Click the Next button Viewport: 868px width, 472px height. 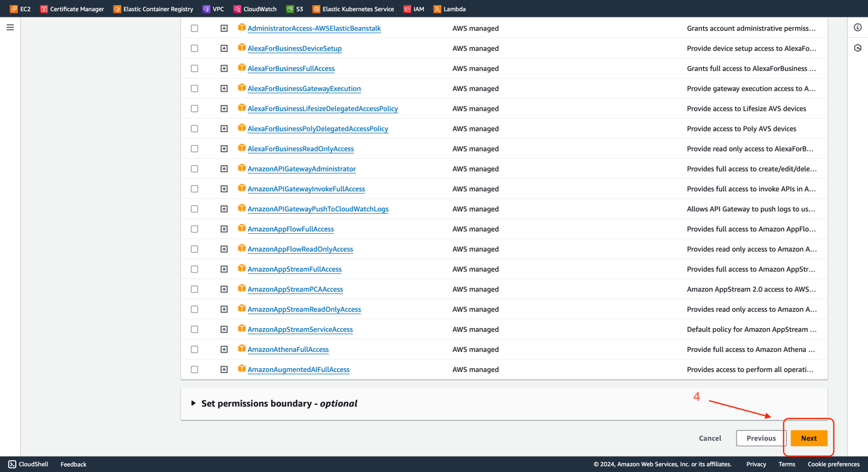(809, 438)
